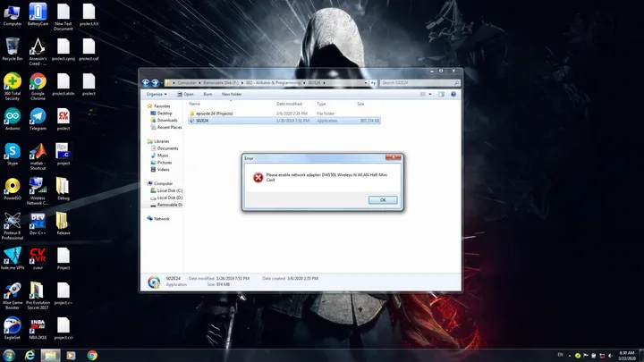The width and height of the screenshot is (644, 362).
Task: Open the change-view options dropdown arrow
Action: coord(430,95)
